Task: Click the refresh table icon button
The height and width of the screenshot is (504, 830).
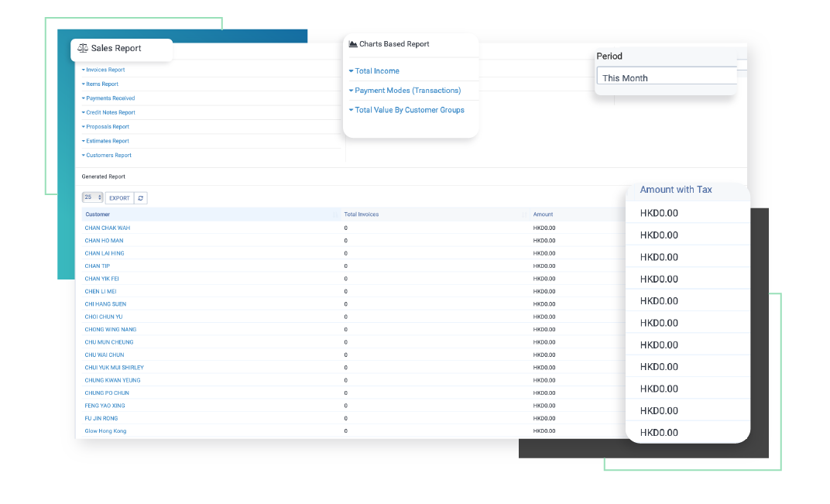Action: pyautogui.click(x=140, y=198)
